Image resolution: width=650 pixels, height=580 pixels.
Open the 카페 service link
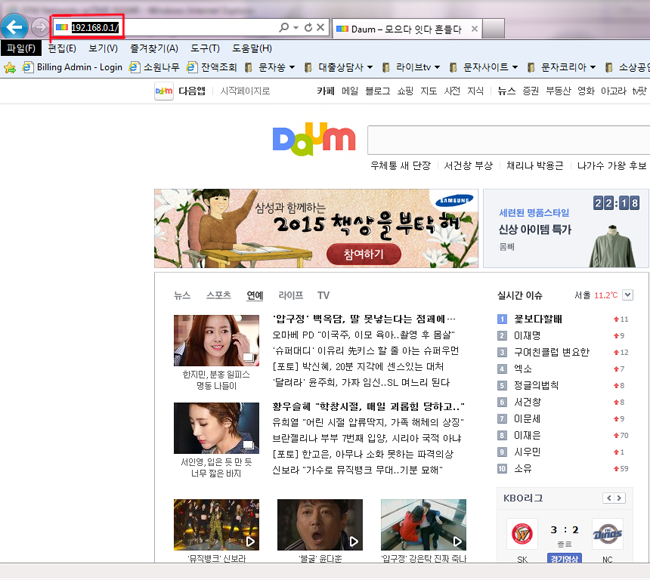tap(325, 91)
